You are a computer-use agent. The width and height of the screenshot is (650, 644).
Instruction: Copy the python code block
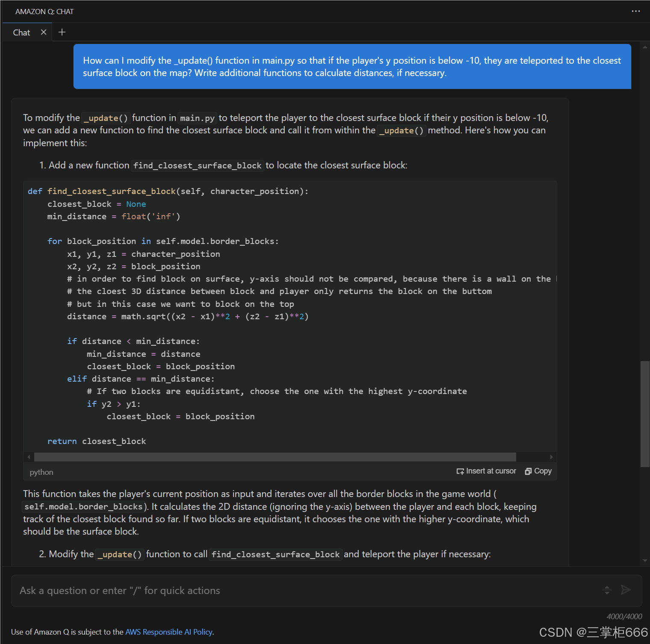[538, 471]
